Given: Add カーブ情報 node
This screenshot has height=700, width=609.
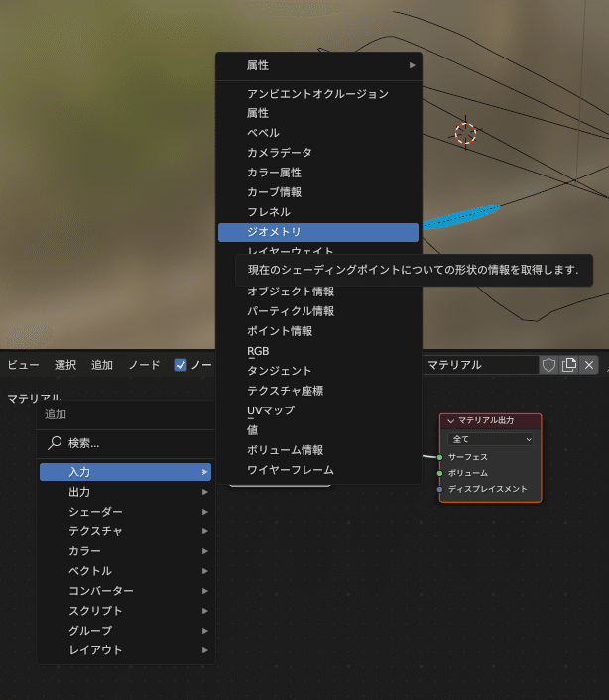Looking at the screenshot, I should pyautogui.click(x=318, y=192).
